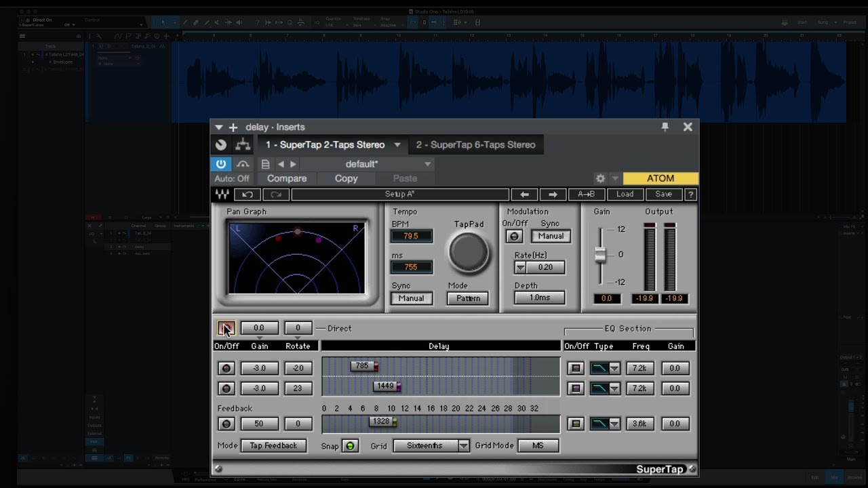This screenshot has height=488, width=868.
Task: Toggle the Direct signal on/off button
Action: (226, 328)
